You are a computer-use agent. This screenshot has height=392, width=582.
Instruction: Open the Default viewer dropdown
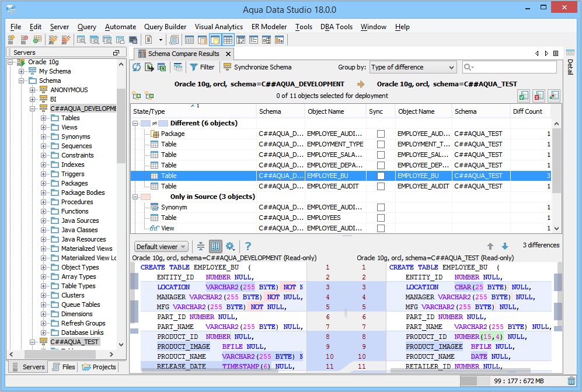click(x=162, y=247)
